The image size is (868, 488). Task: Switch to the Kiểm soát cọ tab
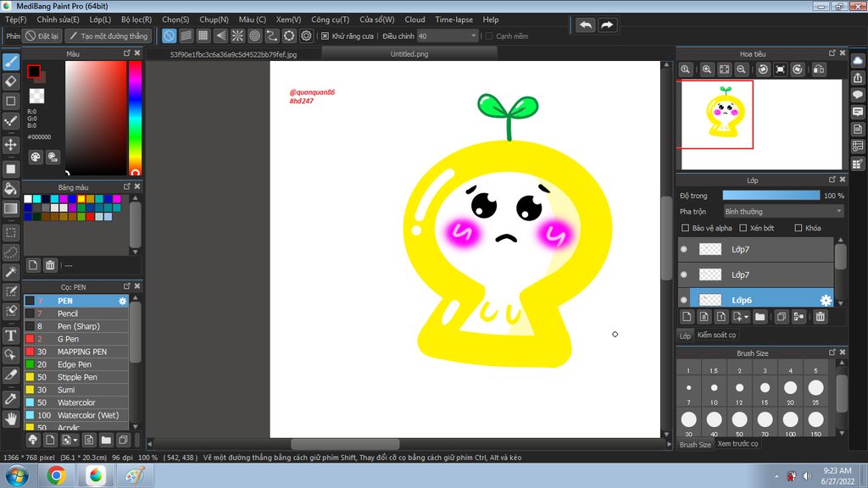coord(716,335)
